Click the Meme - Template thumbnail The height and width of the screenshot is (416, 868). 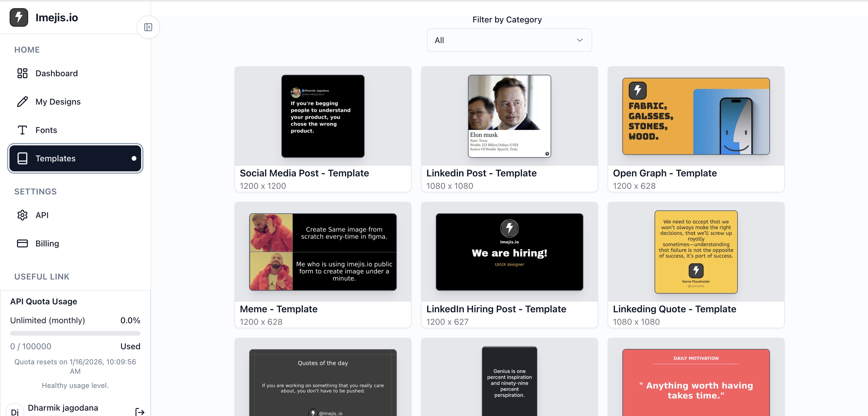coord(322,252)
